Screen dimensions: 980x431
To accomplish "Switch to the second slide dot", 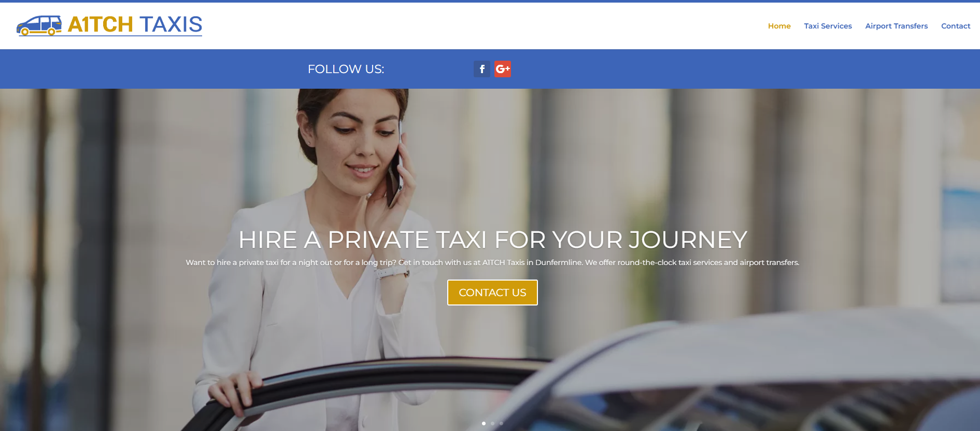I will coord(492,423).
